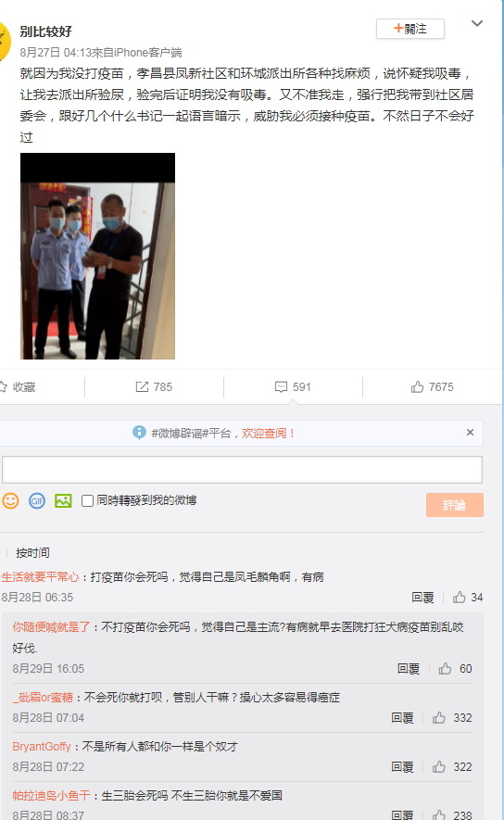Follow the user via +關注 button
The width and height of the screenshot is (504, 820).
410,29
